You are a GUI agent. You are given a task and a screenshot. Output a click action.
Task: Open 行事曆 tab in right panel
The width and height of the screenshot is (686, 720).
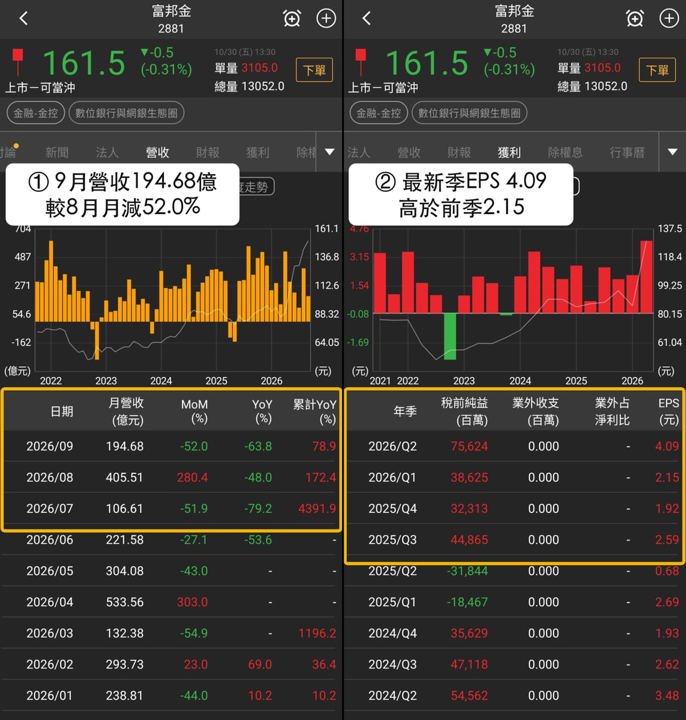(x=627, y=152)
